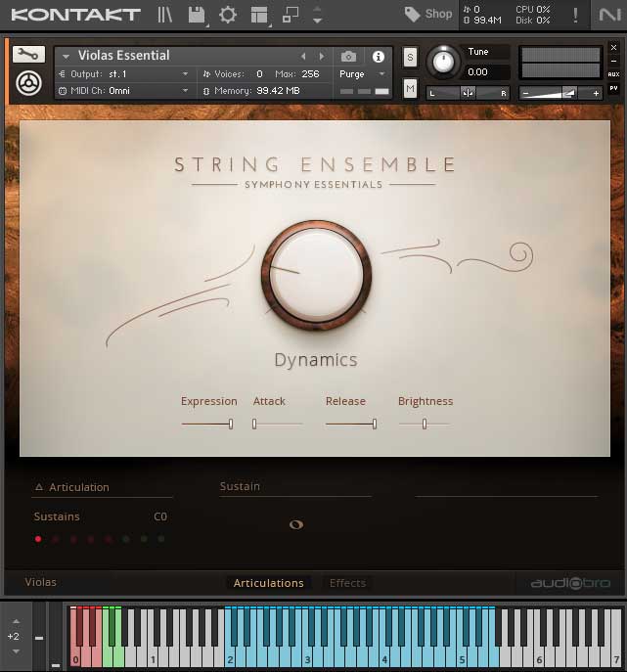Click the Attack slider
The height and width of the screenshot is (672, 627).
pyautogui.click(x=277, y=424)
